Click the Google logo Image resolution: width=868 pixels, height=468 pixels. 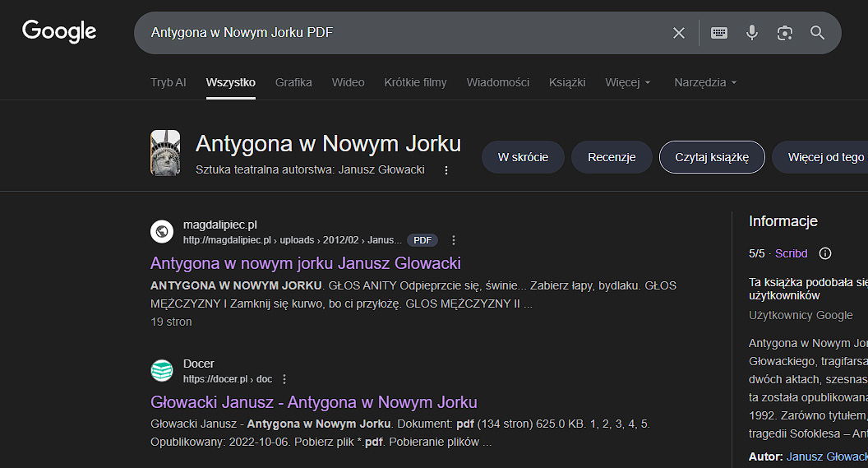tap(59, 32)
